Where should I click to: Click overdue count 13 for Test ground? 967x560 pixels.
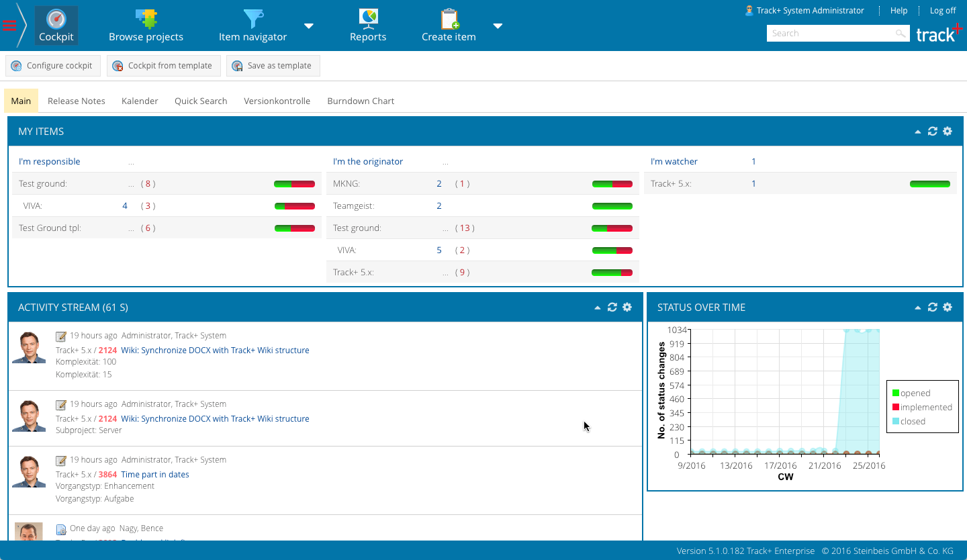pos(465,228)
